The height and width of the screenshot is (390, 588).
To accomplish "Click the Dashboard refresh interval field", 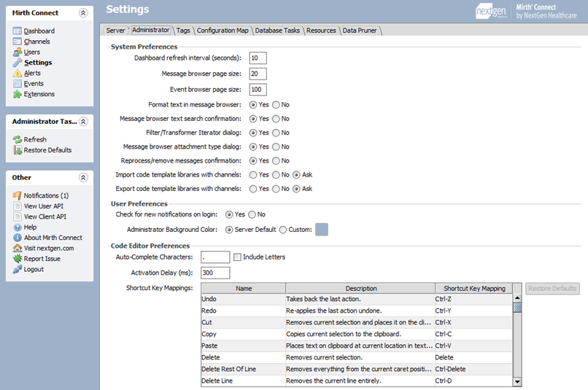I will [258, 58].
